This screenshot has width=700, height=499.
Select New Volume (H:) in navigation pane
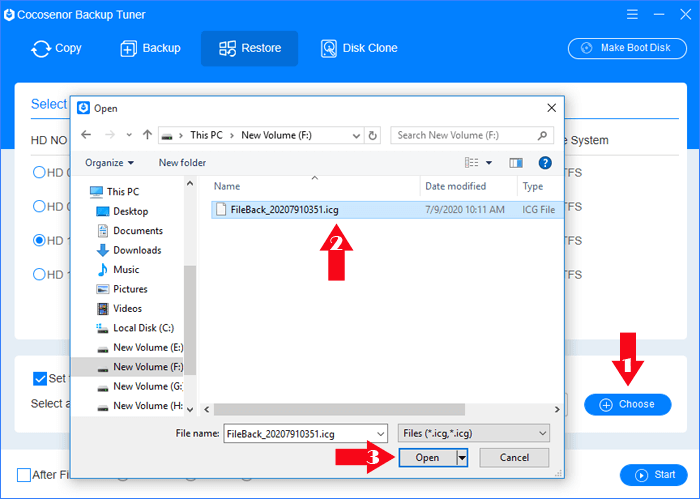pos(140,406)
